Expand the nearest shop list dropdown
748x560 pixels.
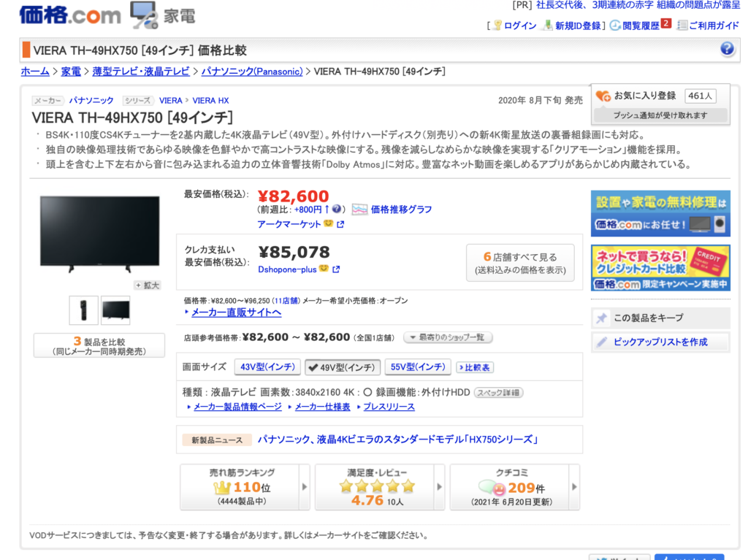click(448, 337)
